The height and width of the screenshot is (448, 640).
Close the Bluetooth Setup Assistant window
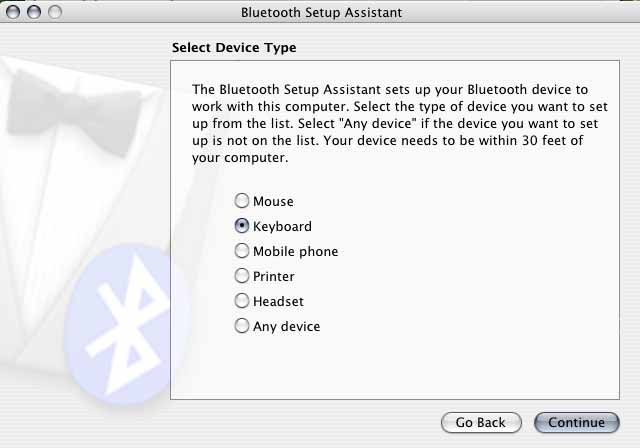click(x=13, y=12)
